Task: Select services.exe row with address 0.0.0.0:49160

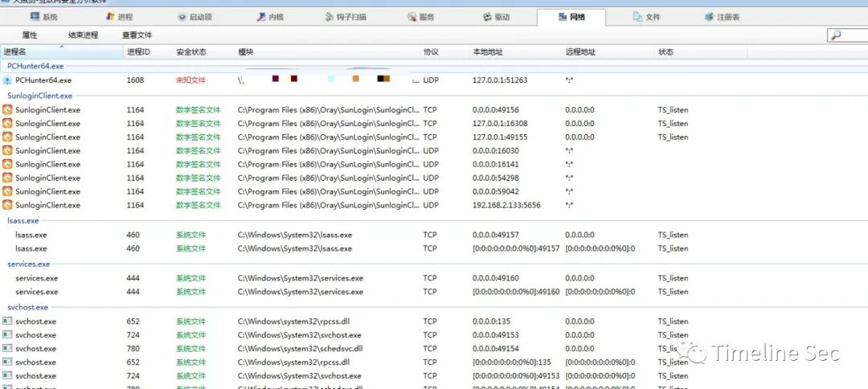Action: 434,278
